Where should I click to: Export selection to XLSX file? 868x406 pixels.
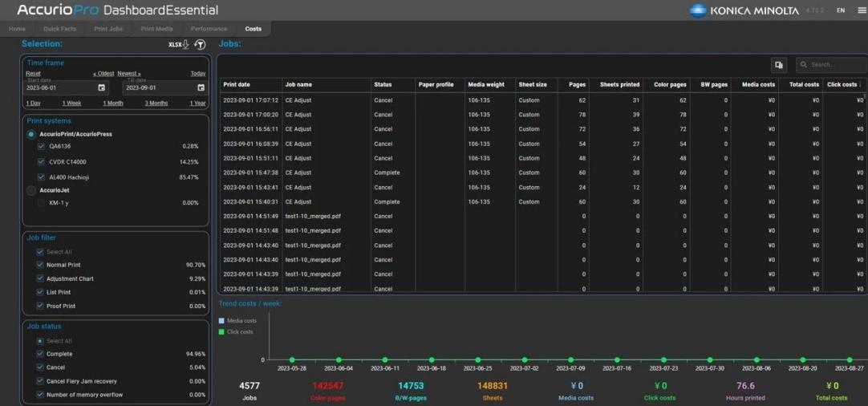click(179, 44)
